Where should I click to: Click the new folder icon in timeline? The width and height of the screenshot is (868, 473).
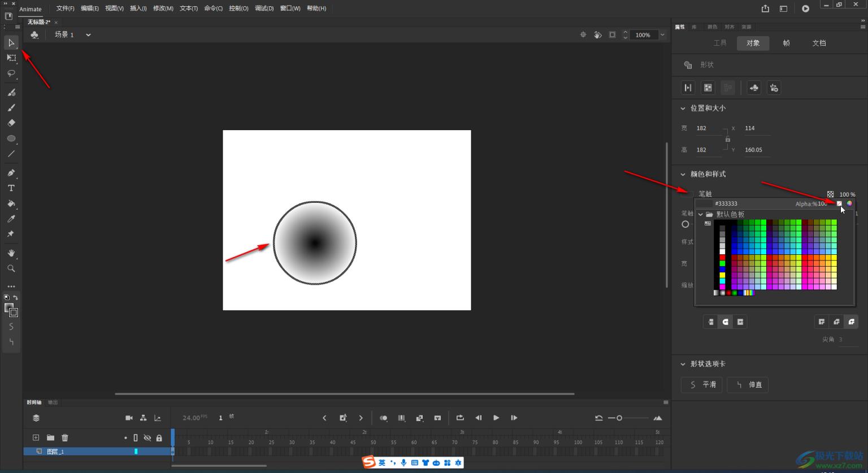click(x=50, y=437)
